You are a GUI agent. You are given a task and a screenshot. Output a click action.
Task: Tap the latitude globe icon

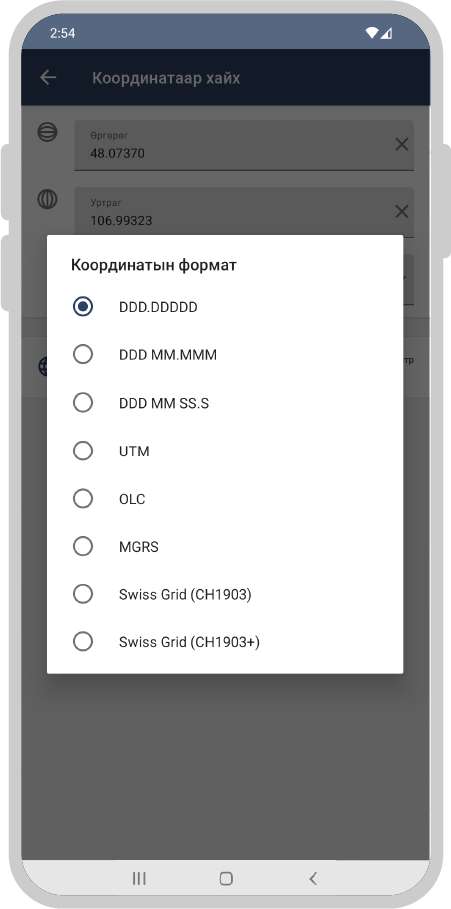pos(48,132)
